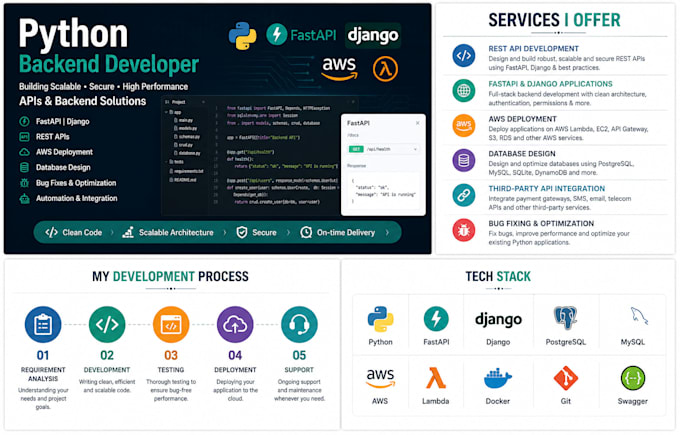Click the 'DATABASE DESIGN' service heading
The height and width of the screenshot is (435, 680).
tap(522, 154)
